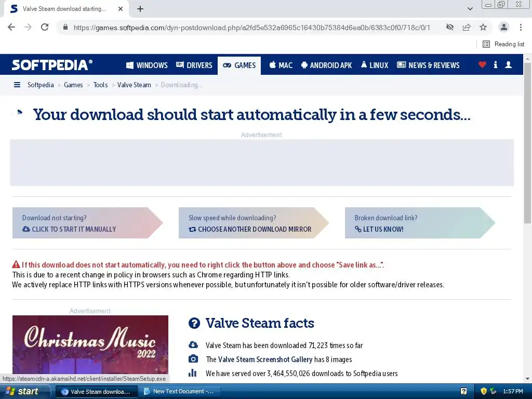Screen dimensions: 532x399
Task: Switch to New Text Document taskbar button
Action: pyautogui.click(x=180, y=392)
